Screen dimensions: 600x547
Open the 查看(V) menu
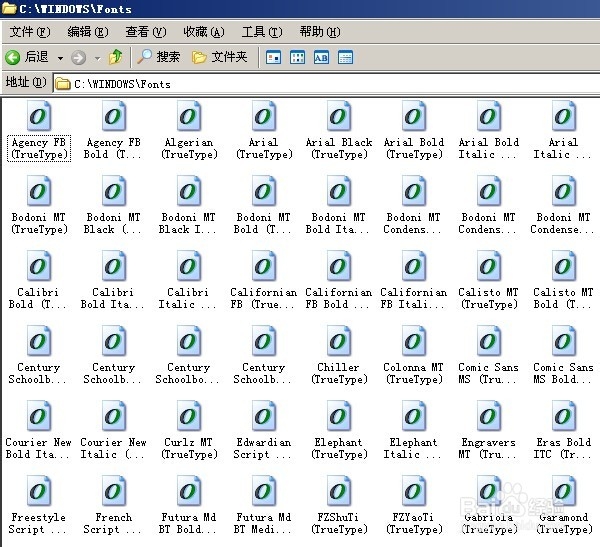tap(146, 32)
